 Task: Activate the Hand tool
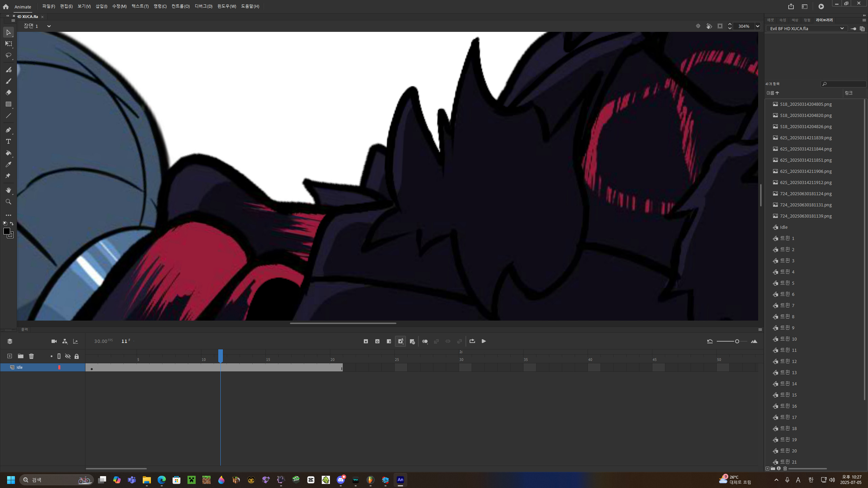click(x=8, y=190)
